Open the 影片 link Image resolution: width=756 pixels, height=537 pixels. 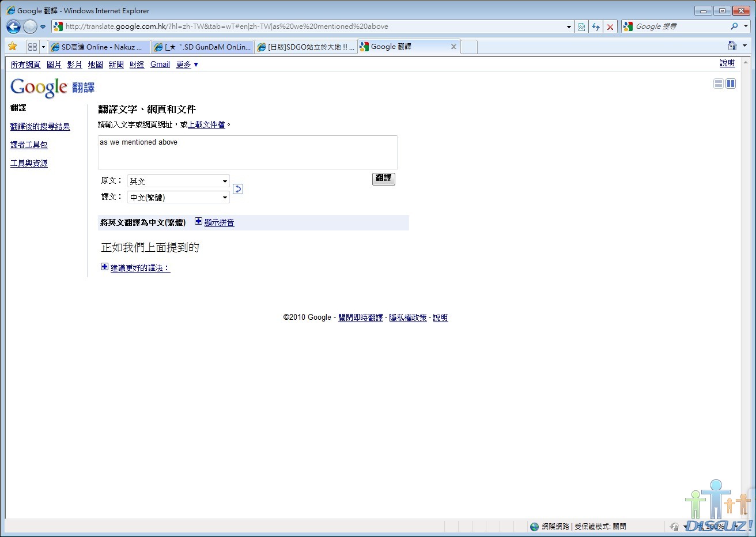75,65
